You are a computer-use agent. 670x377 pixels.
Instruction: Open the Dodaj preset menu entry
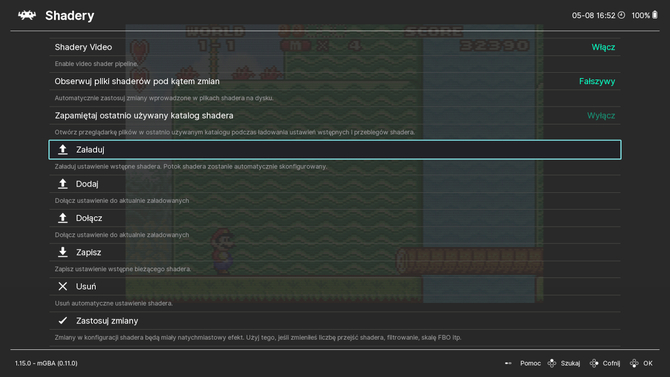coord(335,184)
